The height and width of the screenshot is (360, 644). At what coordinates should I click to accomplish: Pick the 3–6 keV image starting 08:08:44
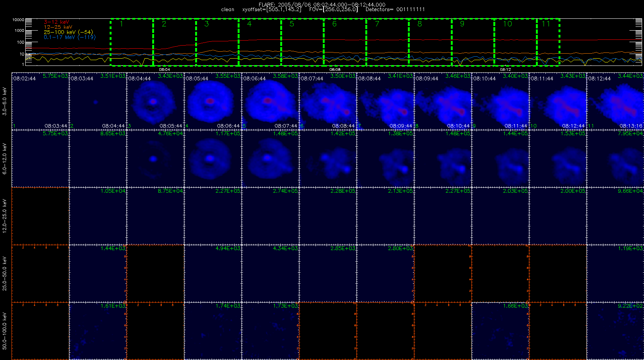click(385, 101)
